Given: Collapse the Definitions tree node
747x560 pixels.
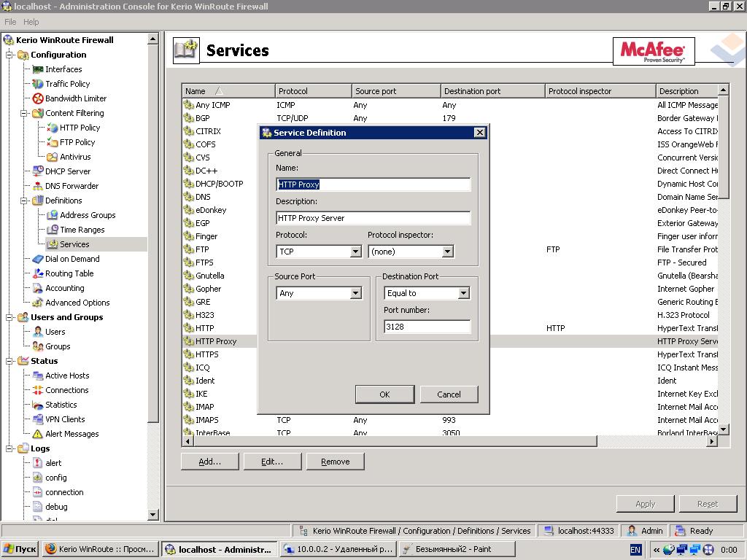Looking at the screenshot, I should point(23,201).
